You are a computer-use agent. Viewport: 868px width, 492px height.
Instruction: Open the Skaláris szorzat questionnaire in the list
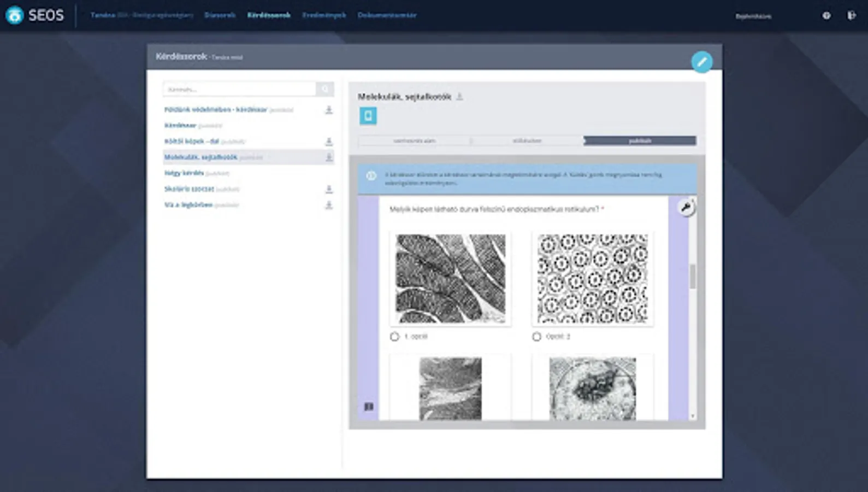189,189
